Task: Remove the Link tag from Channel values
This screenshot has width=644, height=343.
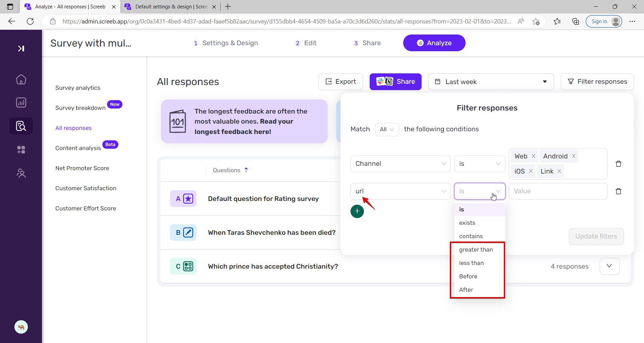Action: point(559,171)
